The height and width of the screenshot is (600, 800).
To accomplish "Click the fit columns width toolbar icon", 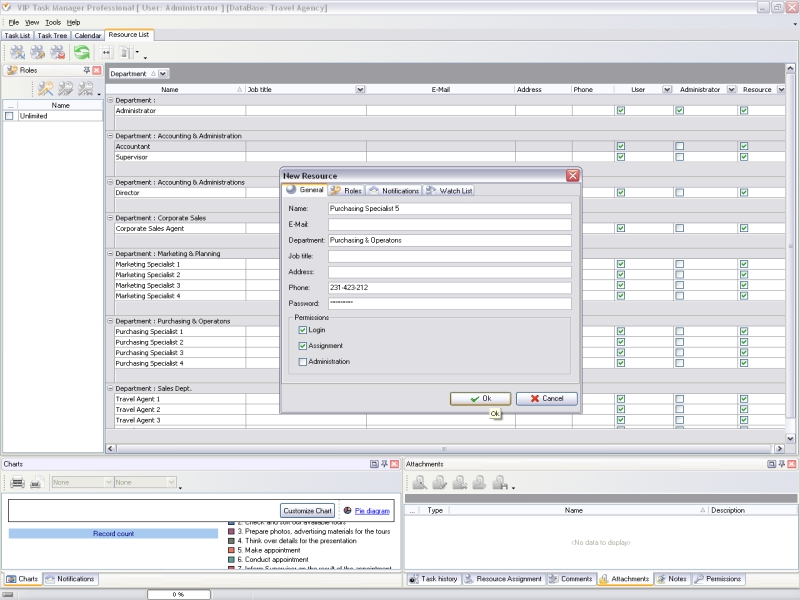I will [x=106, y=52].
